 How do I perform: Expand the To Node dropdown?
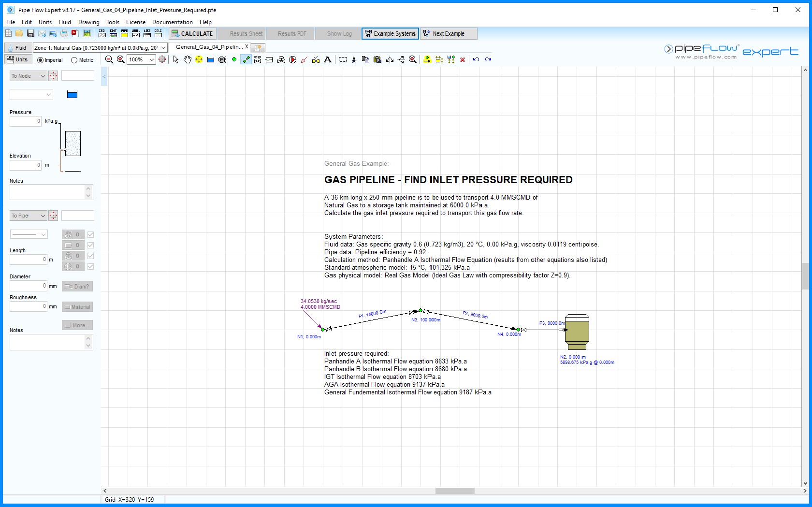(x=28, y=76)
